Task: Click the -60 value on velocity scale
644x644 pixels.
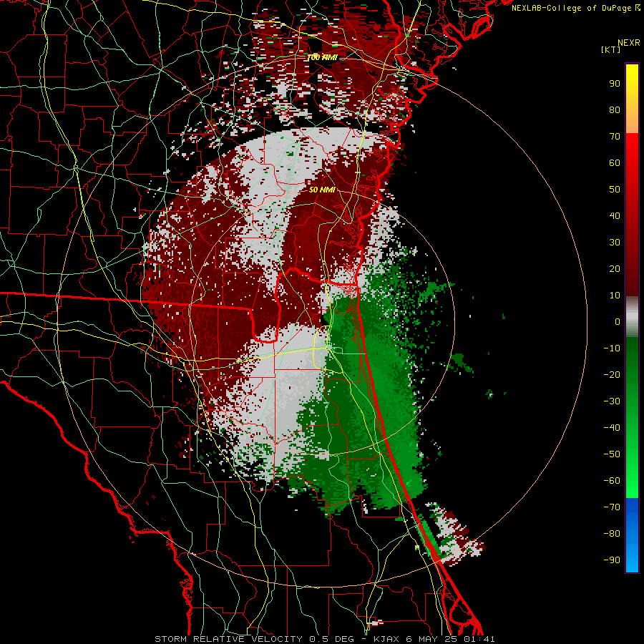Action: click(612, 481)
